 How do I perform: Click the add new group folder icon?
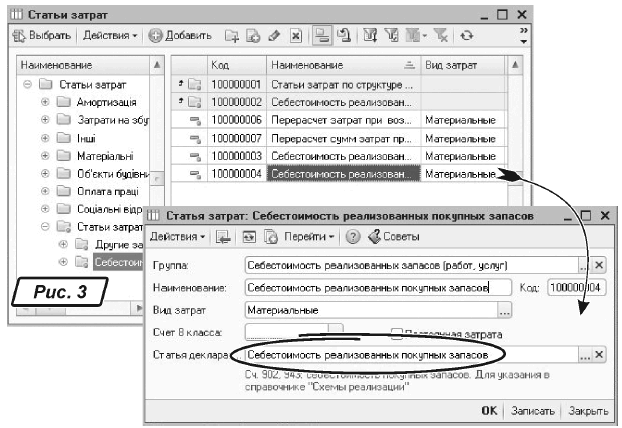tap(253, 36)
